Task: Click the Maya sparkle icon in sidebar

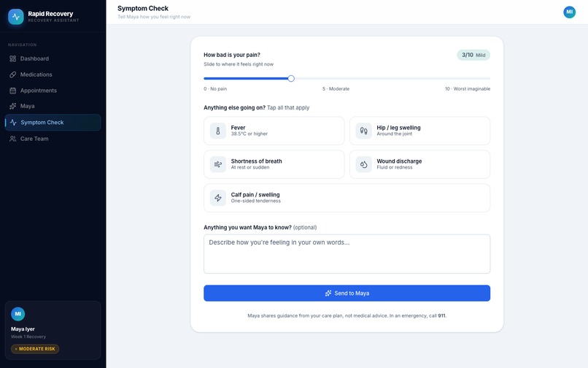Action: pos(12,107)
